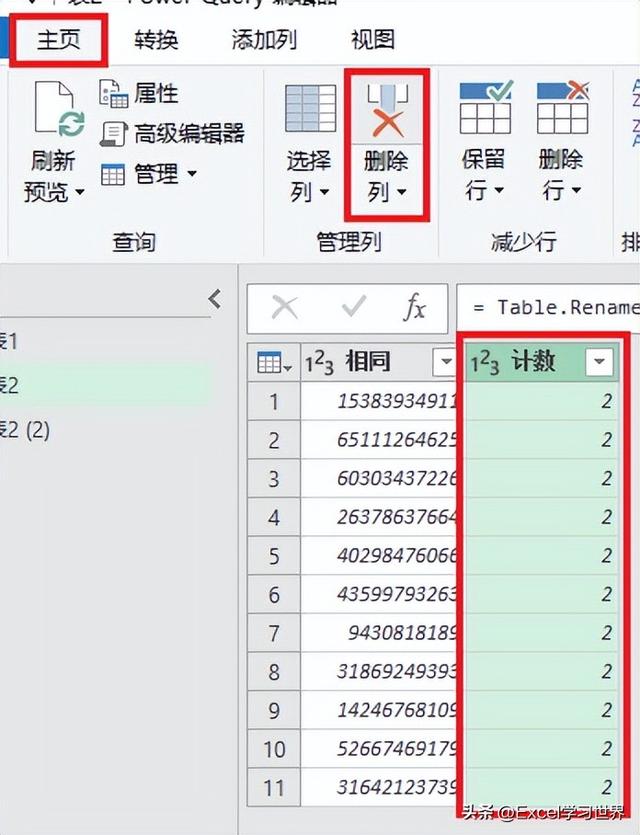Open the 添加列 tab
The height and width of the screenshot is (835, 640).
[264, 40]
